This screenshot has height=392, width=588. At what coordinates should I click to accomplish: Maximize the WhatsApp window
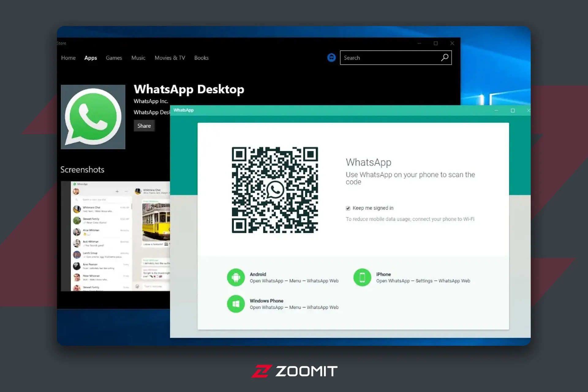[513, 110]
